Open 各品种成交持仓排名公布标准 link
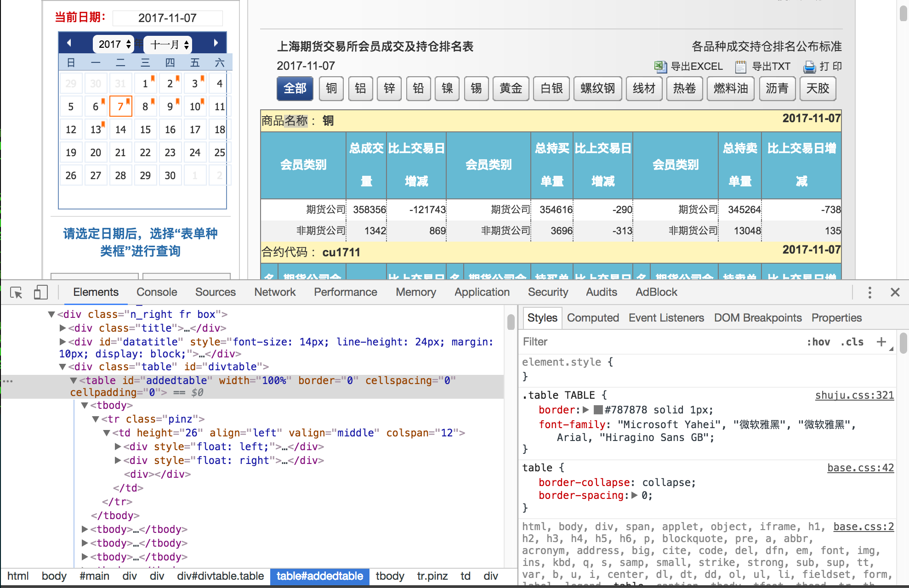This screenshot has width=909, height=588. coord(767,46)
